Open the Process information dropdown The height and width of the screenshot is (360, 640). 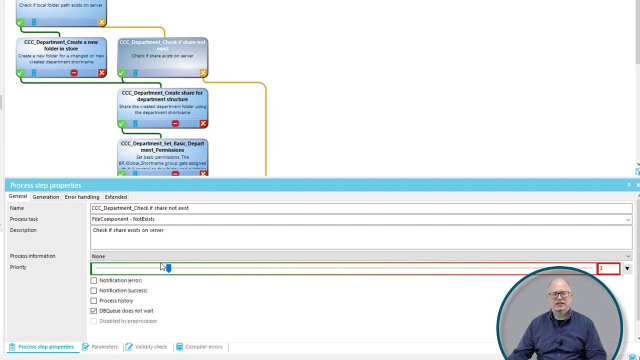point(628,256)
